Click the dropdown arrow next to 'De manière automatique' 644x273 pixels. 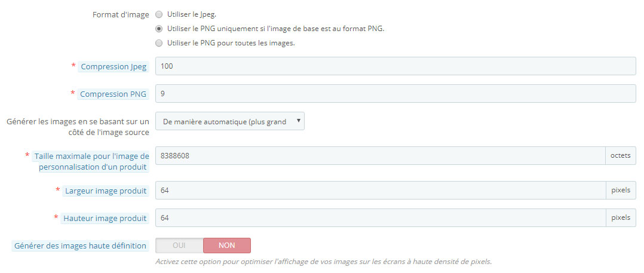pyautogui.click(x=298, y=121)
